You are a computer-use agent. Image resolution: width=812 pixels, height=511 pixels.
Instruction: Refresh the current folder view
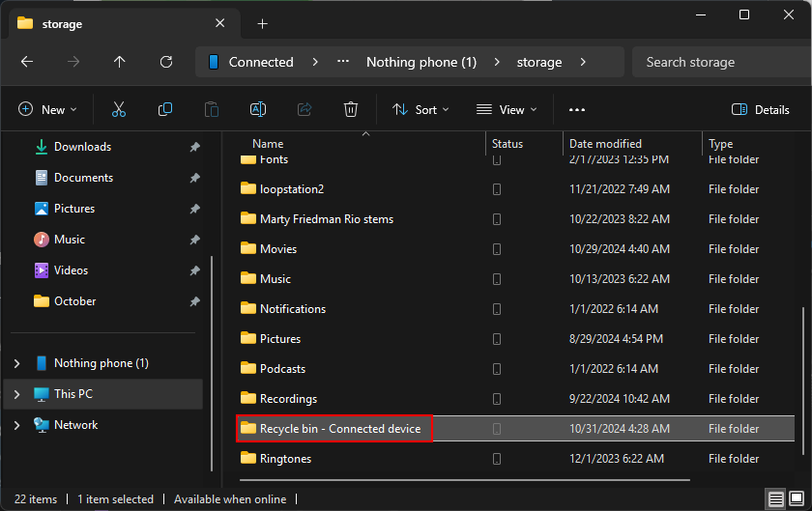[166, 62]
